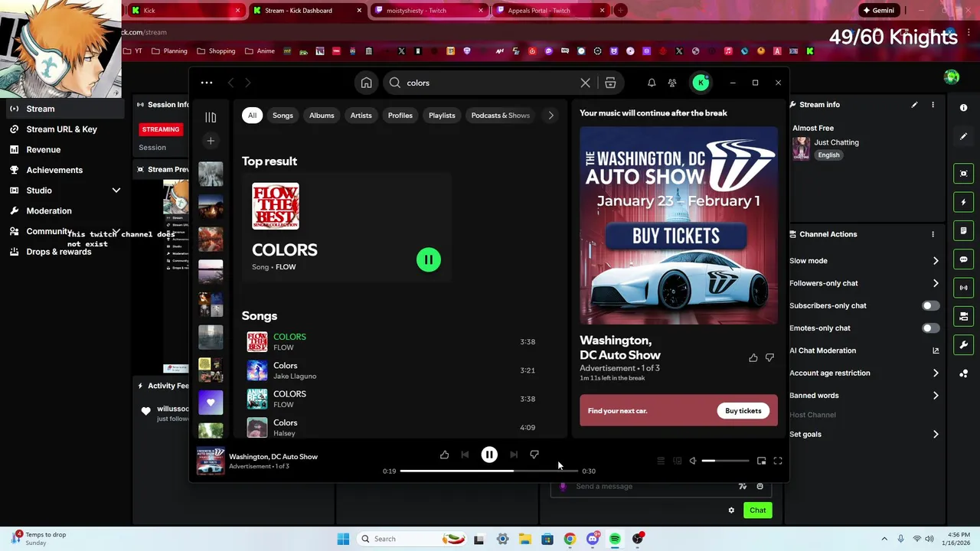Select the All filter chip
This screenshot has width=980, height=551.
point(252,116)
